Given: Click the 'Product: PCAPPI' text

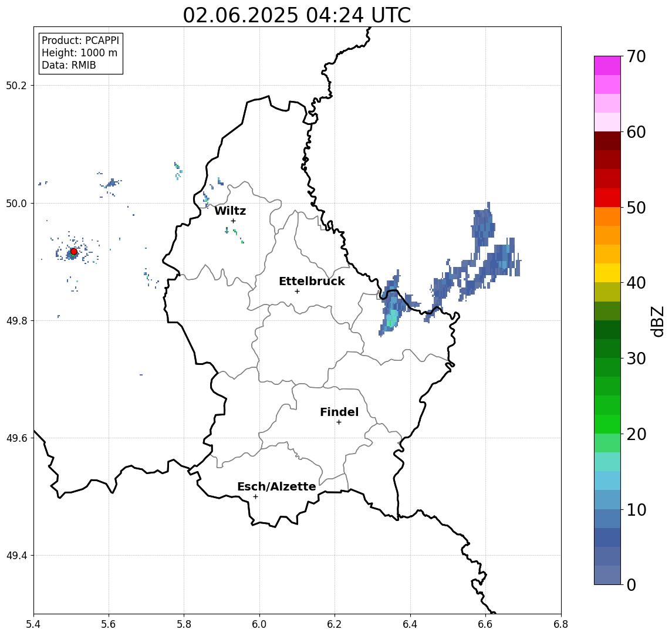Looking at the screenshot, I should (x=80, y=40).
